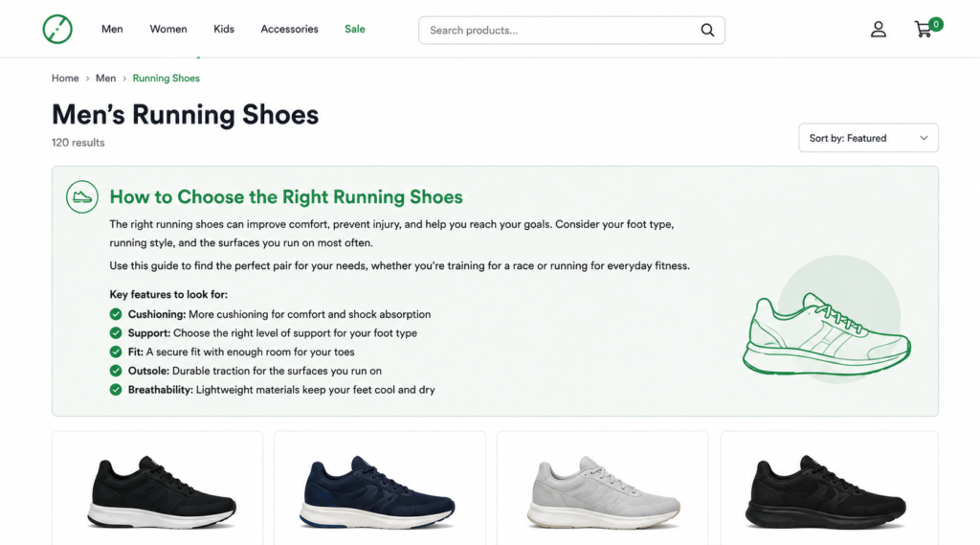This screenshot has height=545, width=980.
Task: Click the Support green checkmark icon
Action: (x=116, y=333)
